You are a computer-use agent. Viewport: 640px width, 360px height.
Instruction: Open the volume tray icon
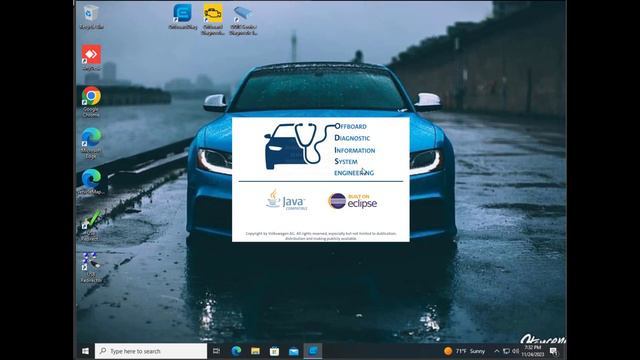(x=516, y=351)
